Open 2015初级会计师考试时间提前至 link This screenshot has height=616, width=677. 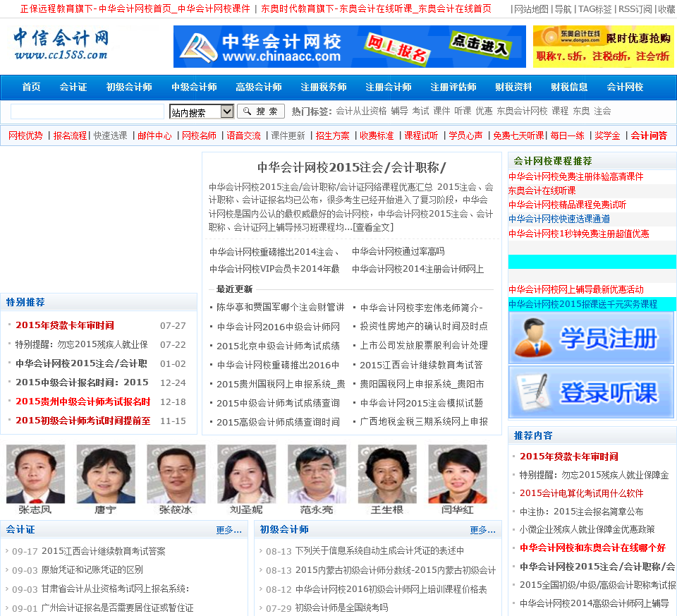tap(83, 421)
